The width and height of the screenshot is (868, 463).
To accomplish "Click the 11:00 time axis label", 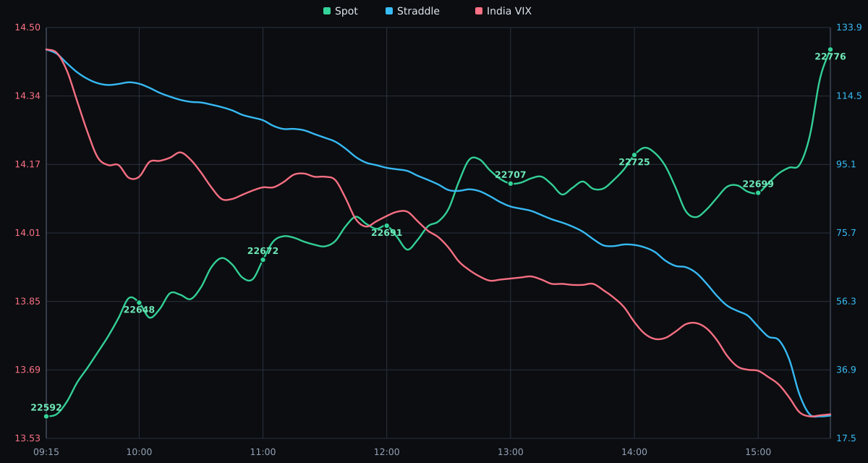I will pyautogui.click(x=263, y=452).
